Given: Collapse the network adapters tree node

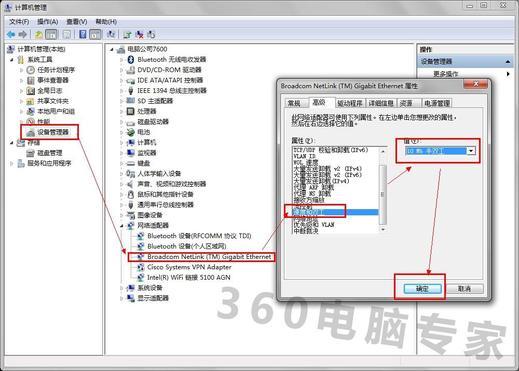Looking at the screenshot, I should tap(122, 226).
